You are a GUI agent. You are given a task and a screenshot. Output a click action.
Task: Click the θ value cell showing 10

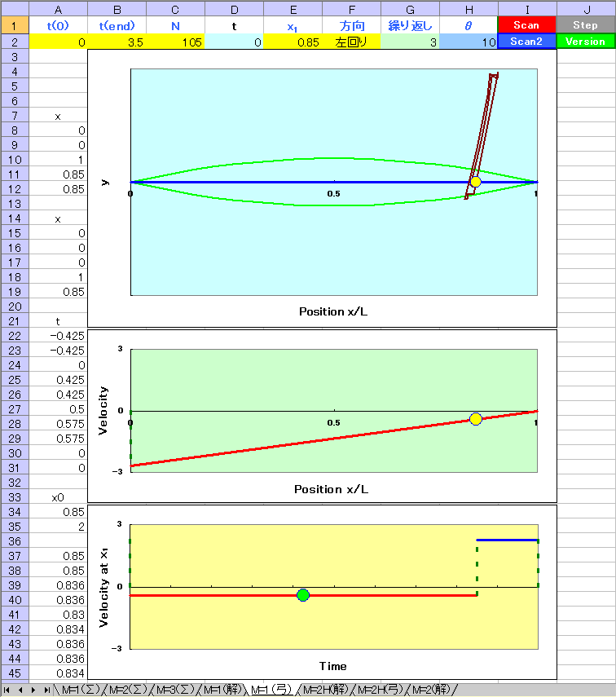[x=469, y=42]
